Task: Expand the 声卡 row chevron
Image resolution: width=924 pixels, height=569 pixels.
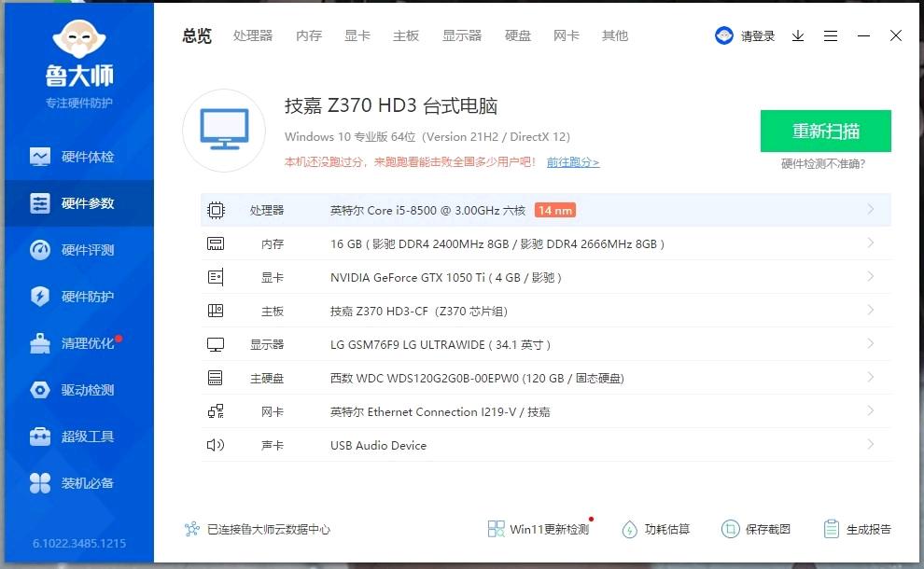Action: point(871,444)
